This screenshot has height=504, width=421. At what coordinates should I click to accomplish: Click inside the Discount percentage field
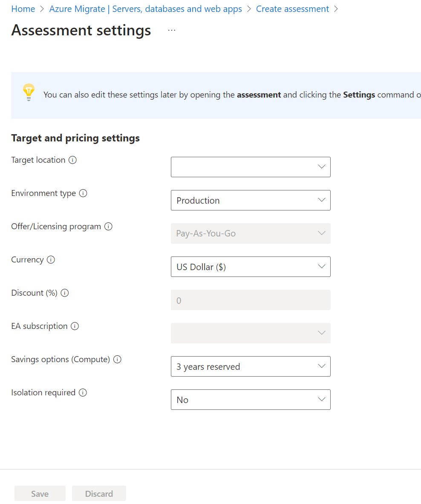tap(251, 300)
